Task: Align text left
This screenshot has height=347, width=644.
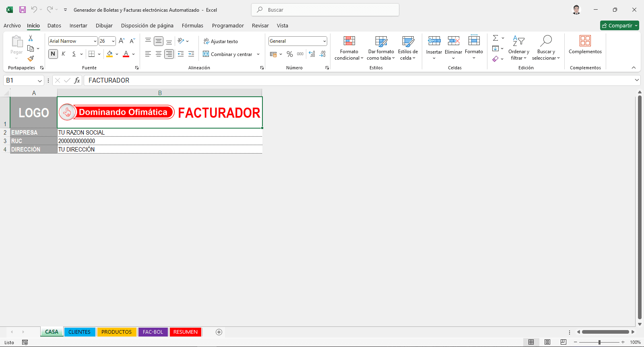Action: point(148,54)
